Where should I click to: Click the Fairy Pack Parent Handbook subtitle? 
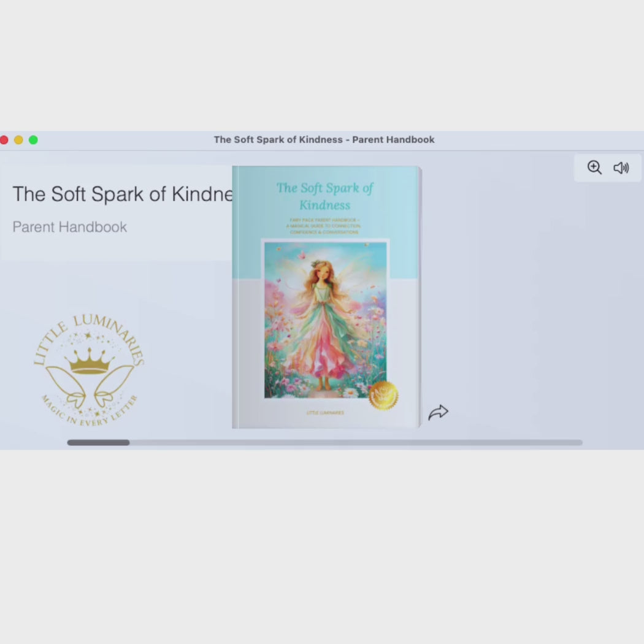point(324,226)
